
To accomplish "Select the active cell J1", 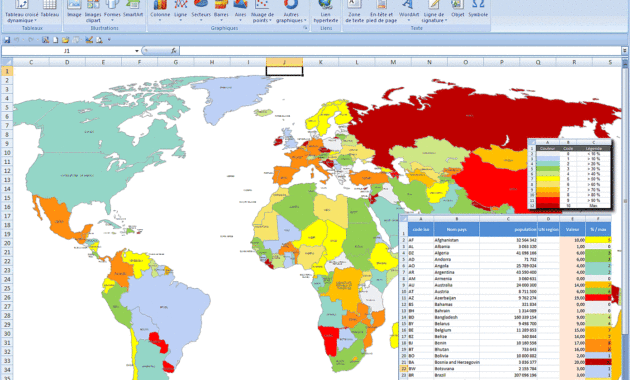I will (284, 71).
